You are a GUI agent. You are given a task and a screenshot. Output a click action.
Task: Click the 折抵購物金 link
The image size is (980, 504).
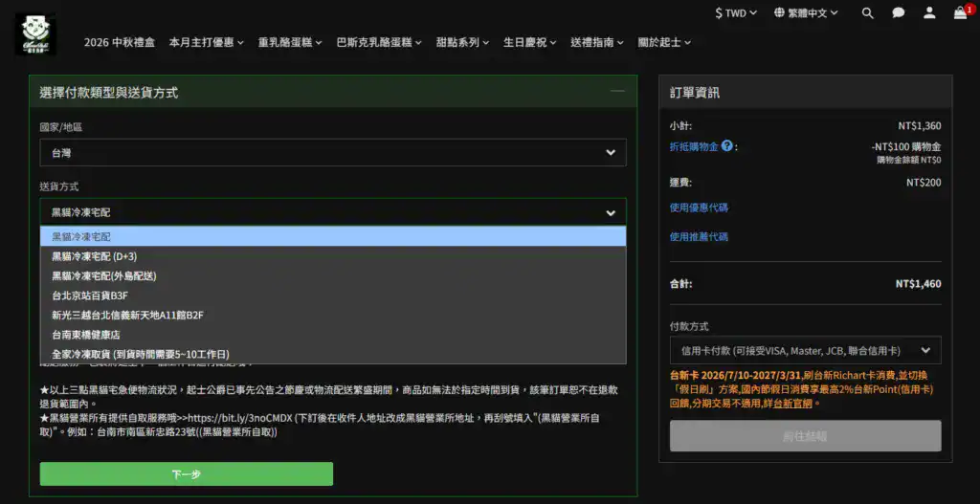coord(694,146)
